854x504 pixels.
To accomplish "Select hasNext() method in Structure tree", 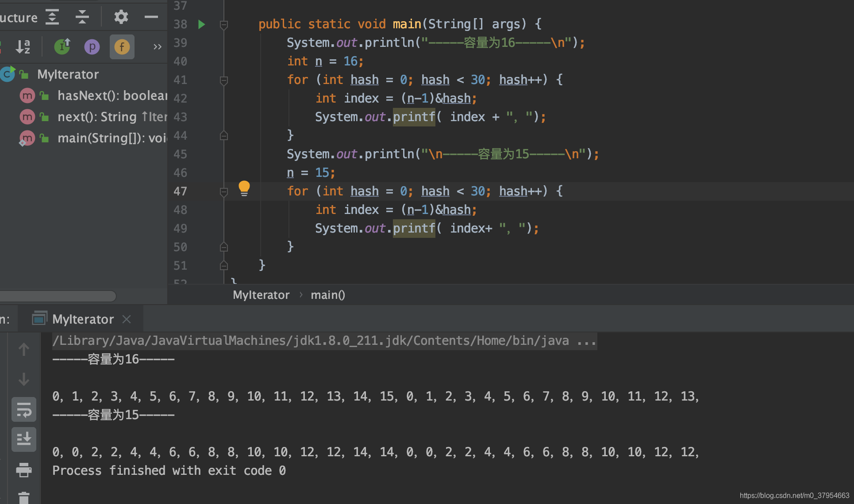I will [x=113, y=95].
